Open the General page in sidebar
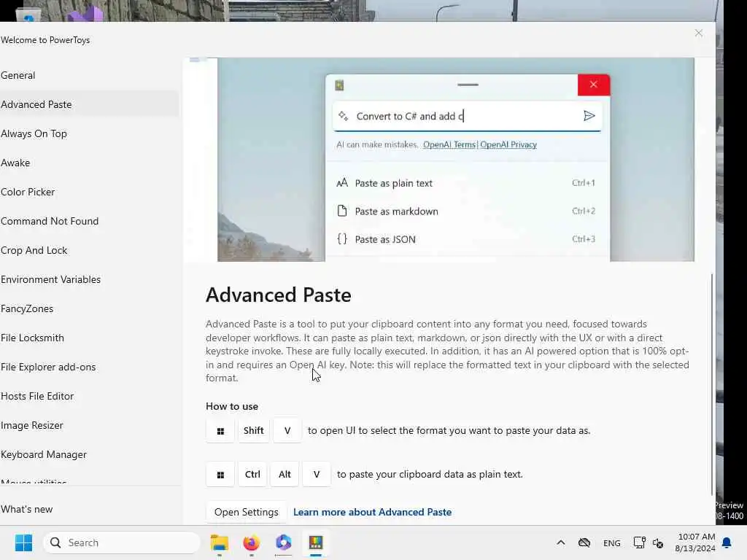 (x=89, y=75)
